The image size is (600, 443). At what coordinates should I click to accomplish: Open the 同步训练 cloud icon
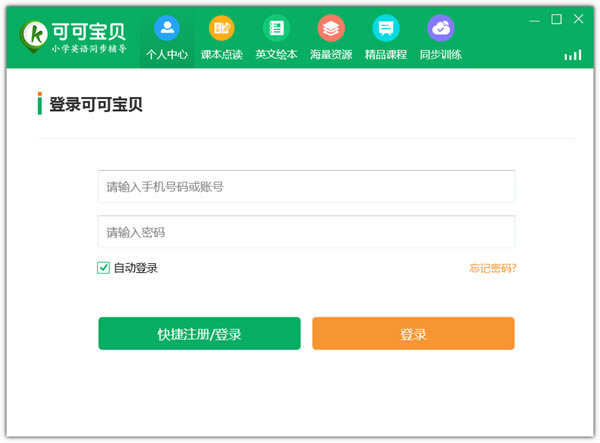tap(440, 28)
